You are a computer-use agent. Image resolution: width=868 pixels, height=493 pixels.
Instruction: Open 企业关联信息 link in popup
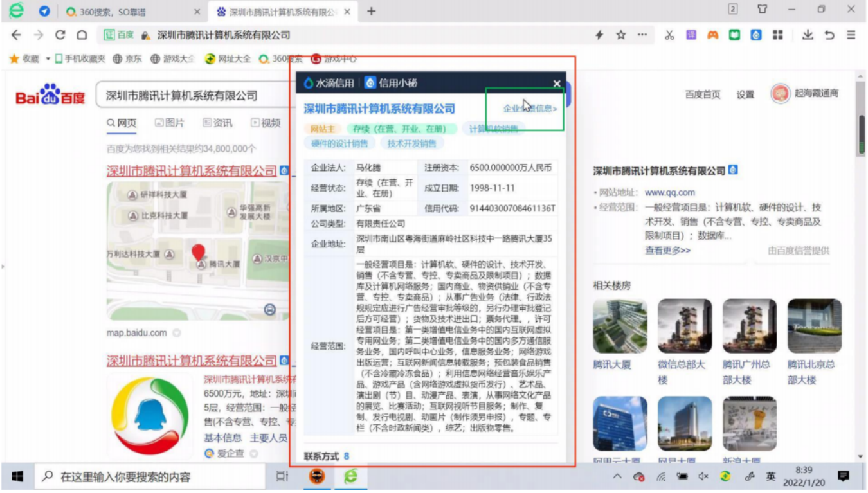pos(530,109)
